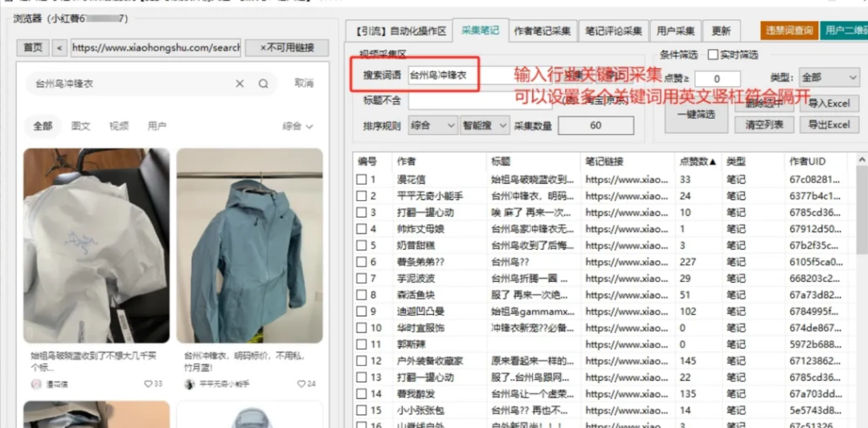Click the 导入Excel button
The width and height of the screenshot is (868, 428).
click(x=829, y=104)
